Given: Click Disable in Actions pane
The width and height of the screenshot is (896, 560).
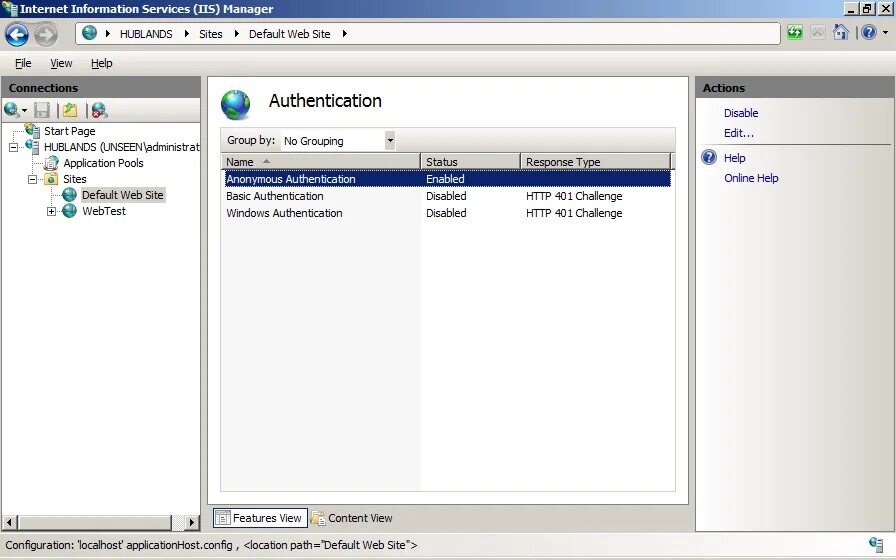Looking at the screenshot, I should tap(741, 113).
